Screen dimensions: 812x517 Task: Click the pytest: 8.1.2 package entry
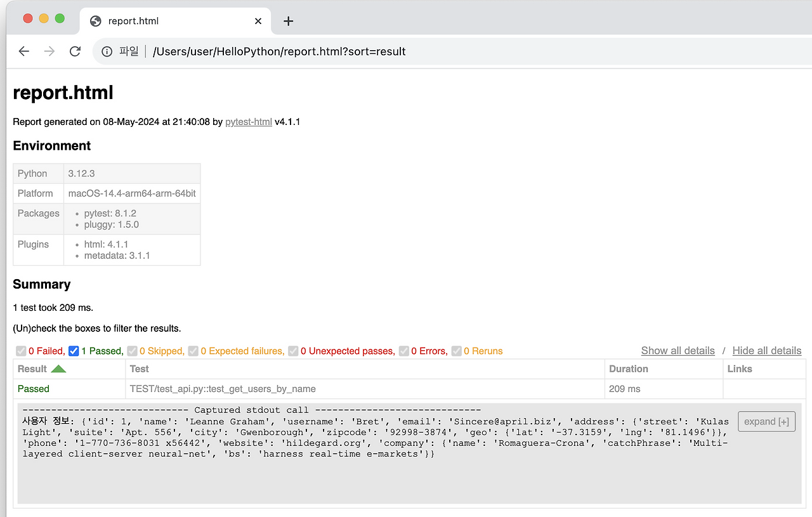click(110, 214)
